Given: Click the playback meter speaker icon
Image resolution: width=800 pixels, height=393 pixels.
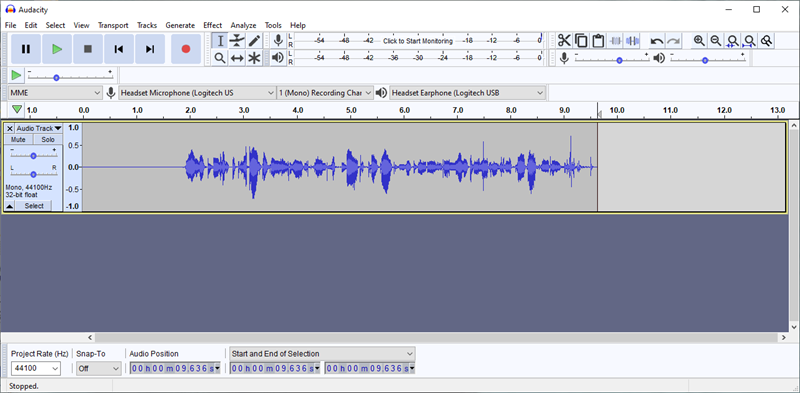Looking at the screenshot, I should 278,58.
